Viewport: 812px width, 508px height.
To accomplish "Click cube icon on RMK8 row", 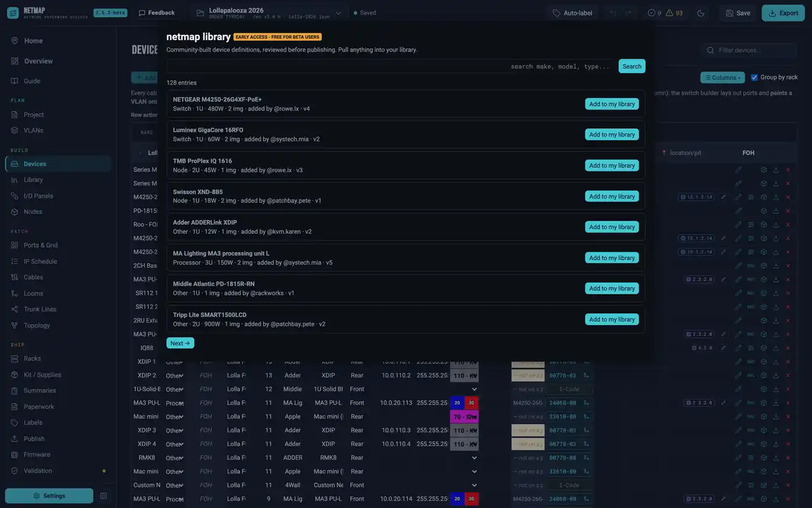I will tap(764, 457).
